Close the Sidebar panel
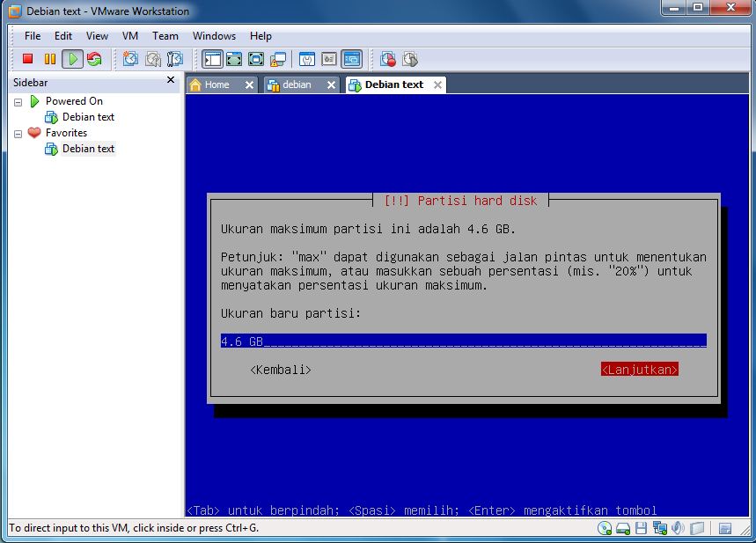Viewport: 756px width, 543px height. pos(171,80)
